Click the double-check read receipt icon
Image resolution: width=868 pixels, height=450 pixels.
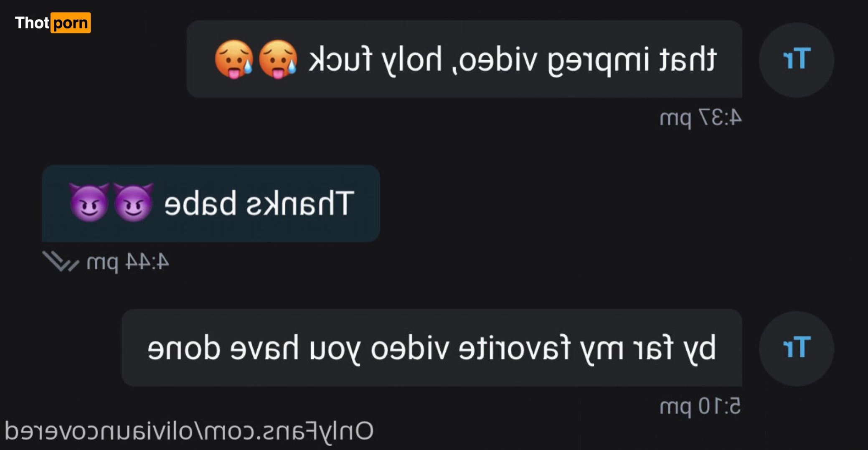(x=61, y=262)
